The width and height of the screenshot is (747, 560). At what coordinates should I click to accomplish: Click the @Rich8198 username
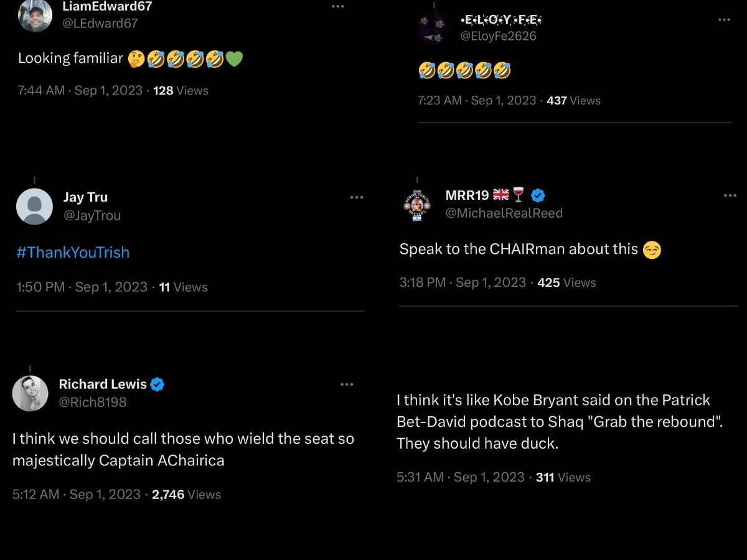point(92,402)
